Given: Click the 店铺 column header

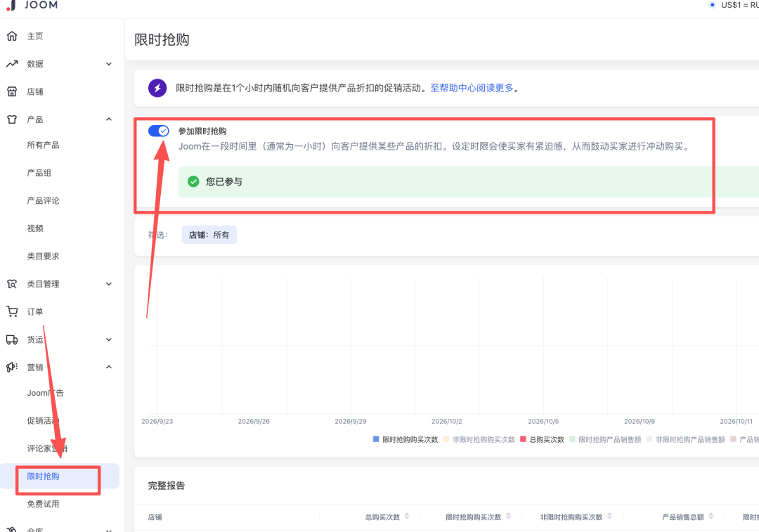Looking at the screenshot, I should tap(155, 517).
